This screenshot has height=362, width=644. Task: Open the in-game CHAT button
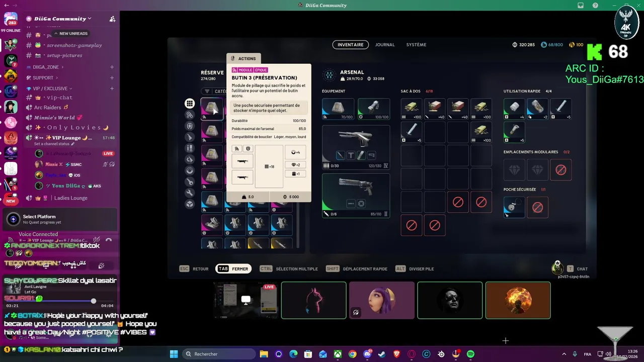(578, 269)
